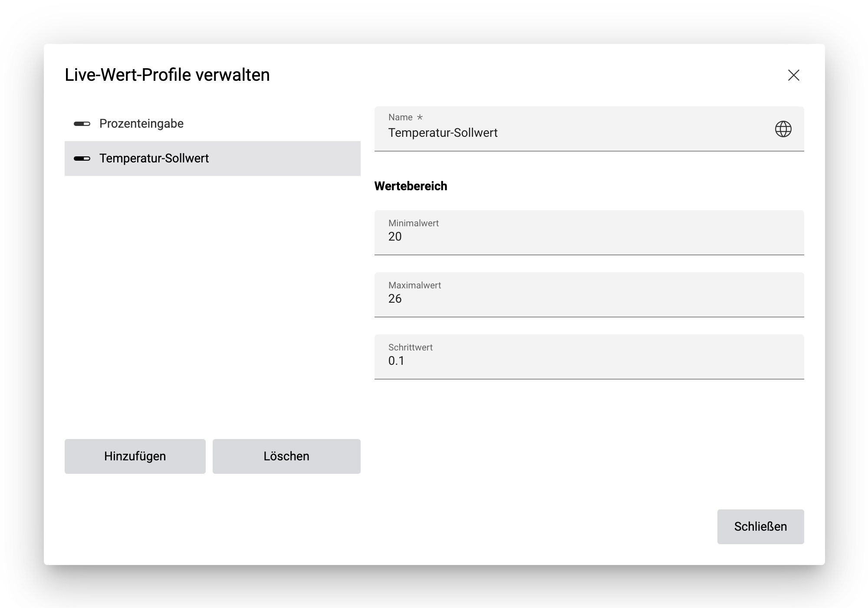Close the dialog using the X icon
868x608 pixels.
coord(795,75)
